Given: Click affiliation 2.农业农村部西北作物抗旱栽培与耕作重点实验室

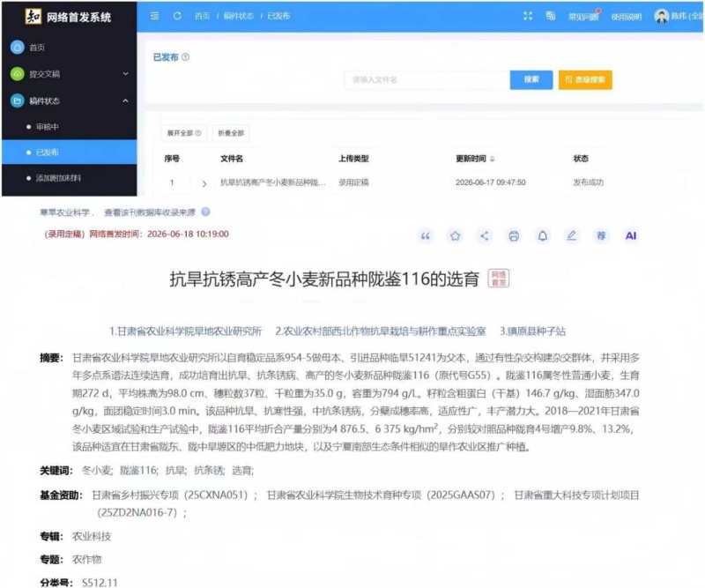Looking at the screenshot, I should 381,331.
